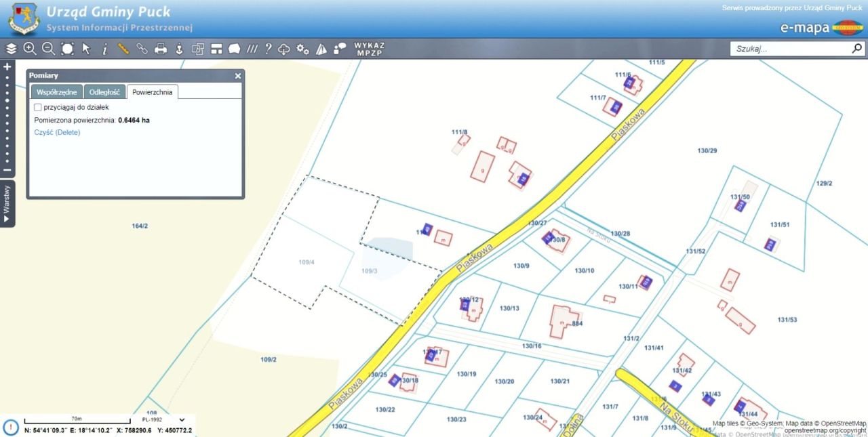The width and height of the screenshot is (868, 437).
Task: Click minus button on zoom slider
Action: click(x=7, y=170)
